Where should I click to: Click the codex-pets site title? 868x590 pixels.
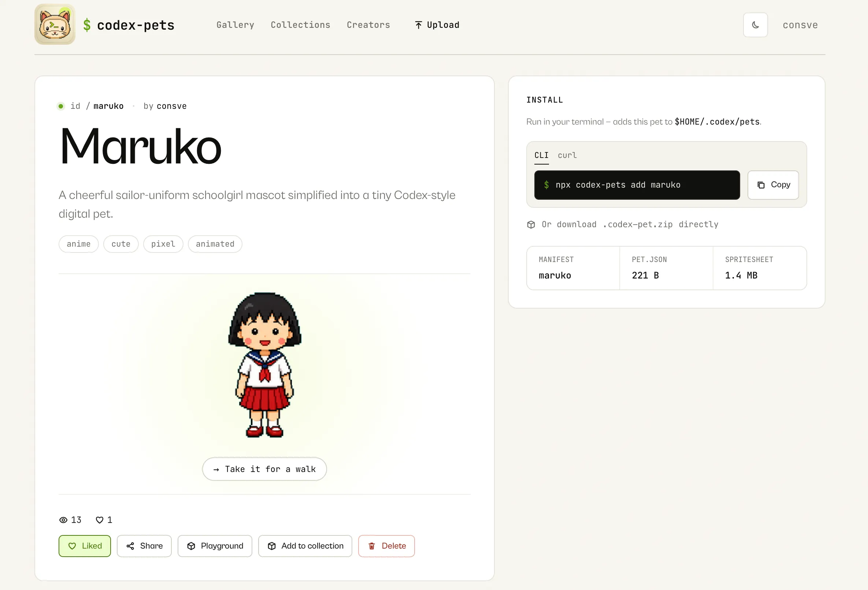tap(136, 25)
